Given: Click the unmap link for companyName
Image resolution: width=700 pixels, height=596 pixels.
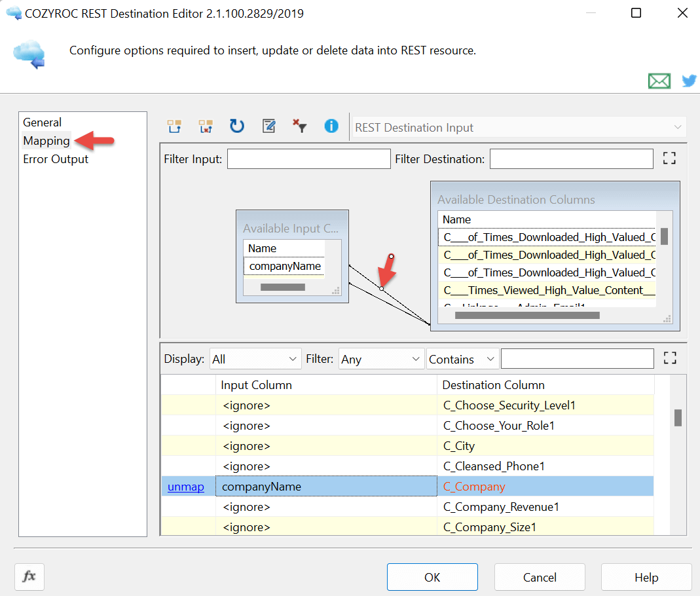Looking at the screenshot, I should [186, 486].
